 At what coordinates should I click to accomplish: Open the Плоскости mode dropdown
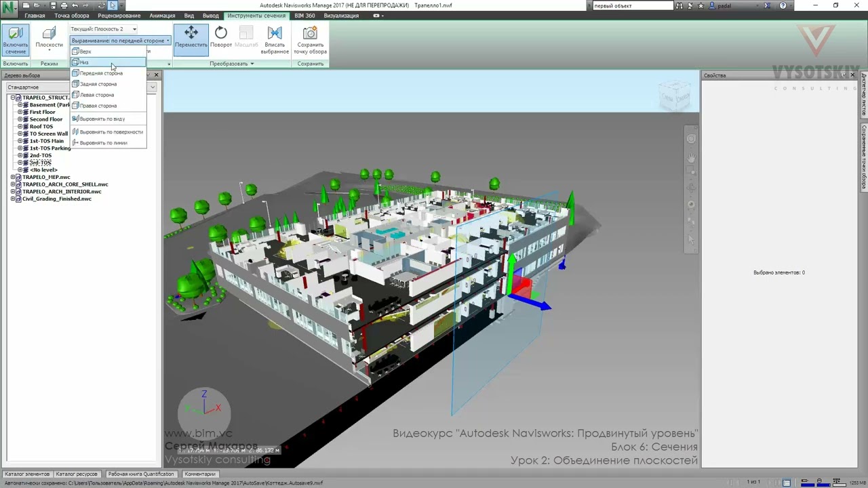pos(49,41)
